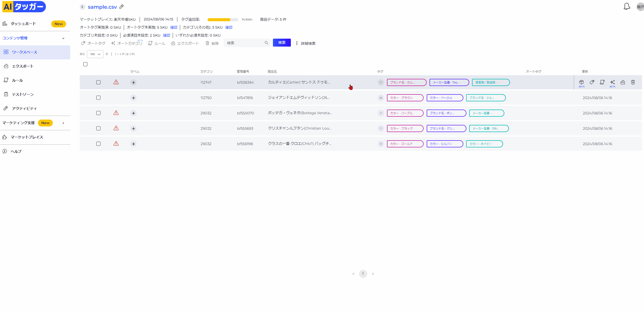Open エクスポート in the sidebar

[x=23, y=66]
